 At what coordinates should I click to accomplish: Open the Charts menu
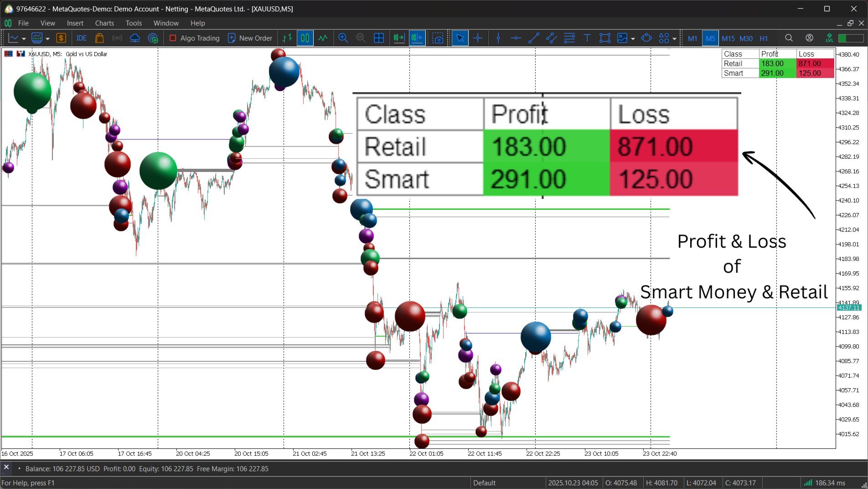tap(104, 23)
